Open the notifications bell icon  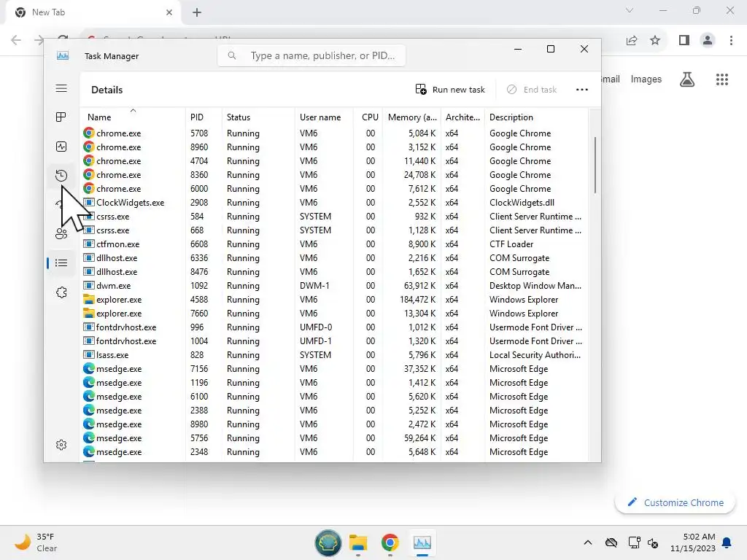(727, 542)
